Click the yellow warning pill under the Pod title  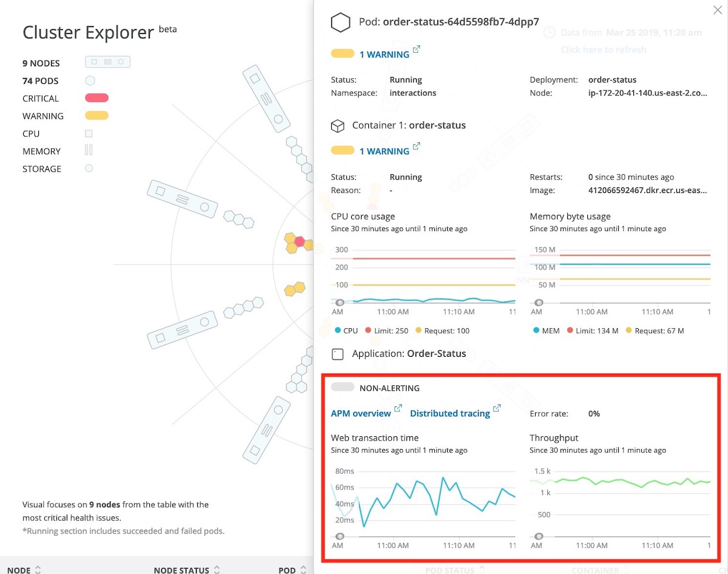[x=343, y=54]
